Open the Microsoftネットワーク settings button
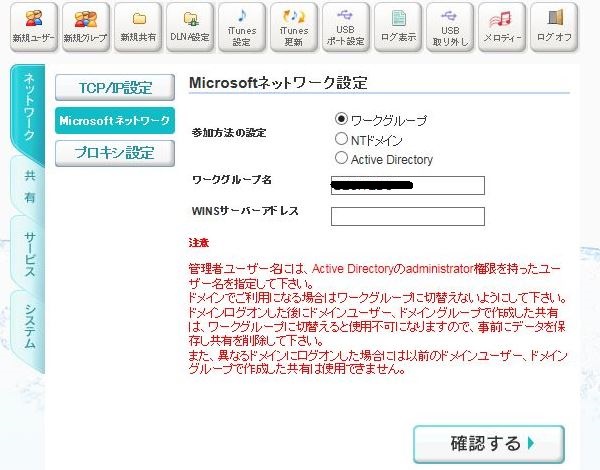 pos(115,121)
